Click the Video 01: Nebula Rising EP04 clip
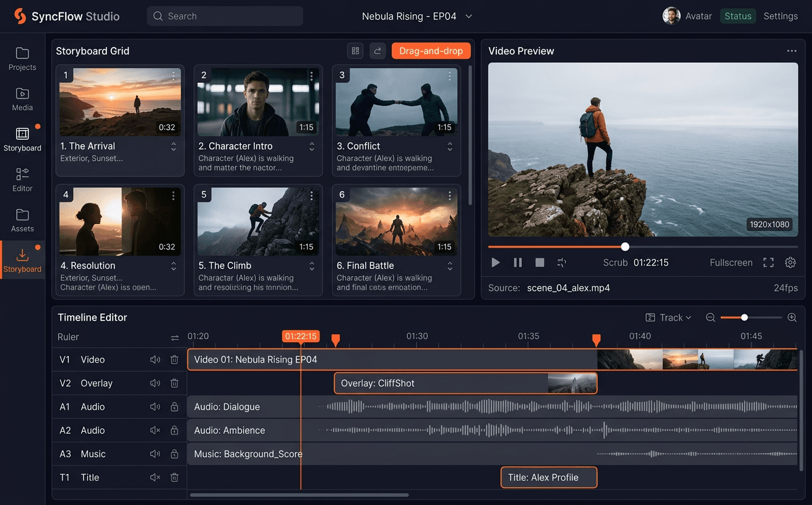812x505 pixels. 492,360
